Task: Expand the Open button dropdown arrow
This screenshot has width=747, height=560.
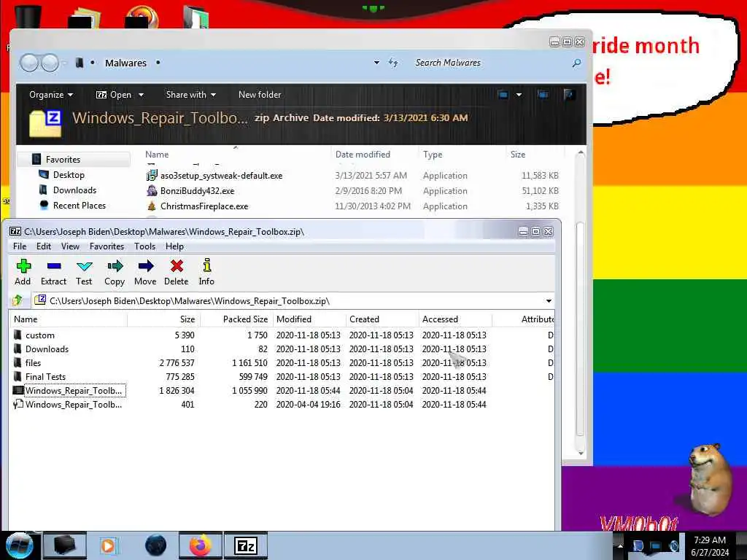Action: coord(141,95)
